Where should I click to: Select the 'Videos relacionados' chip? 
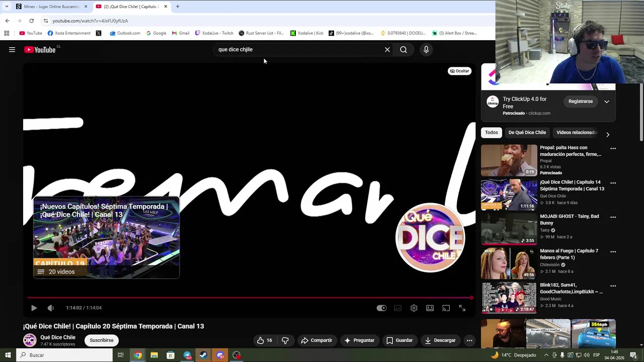point(577,133)
